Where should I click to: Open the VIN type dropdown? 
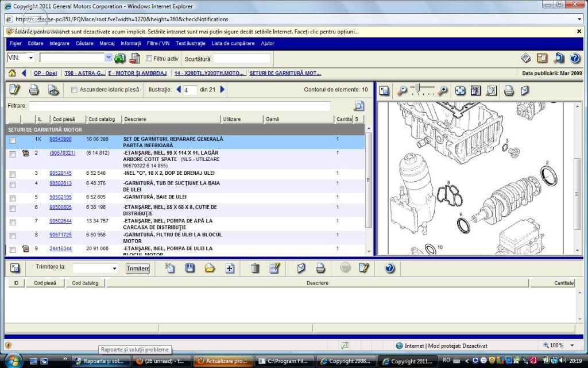[31, 58]
